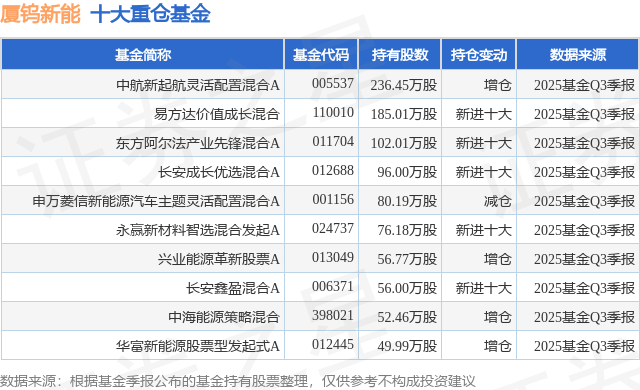Click fund code 011704
Viewport: 640px width, 390px height.
[x=333, y=141]
